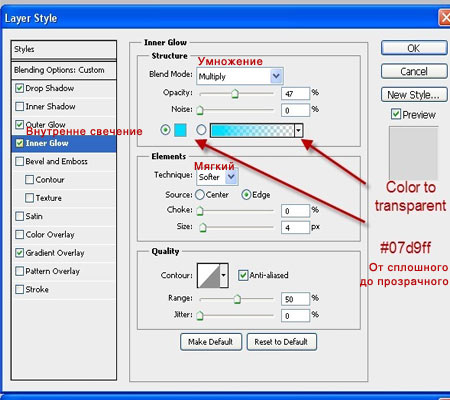Click the Size pixel input field
450x400 pixels.
295,228
